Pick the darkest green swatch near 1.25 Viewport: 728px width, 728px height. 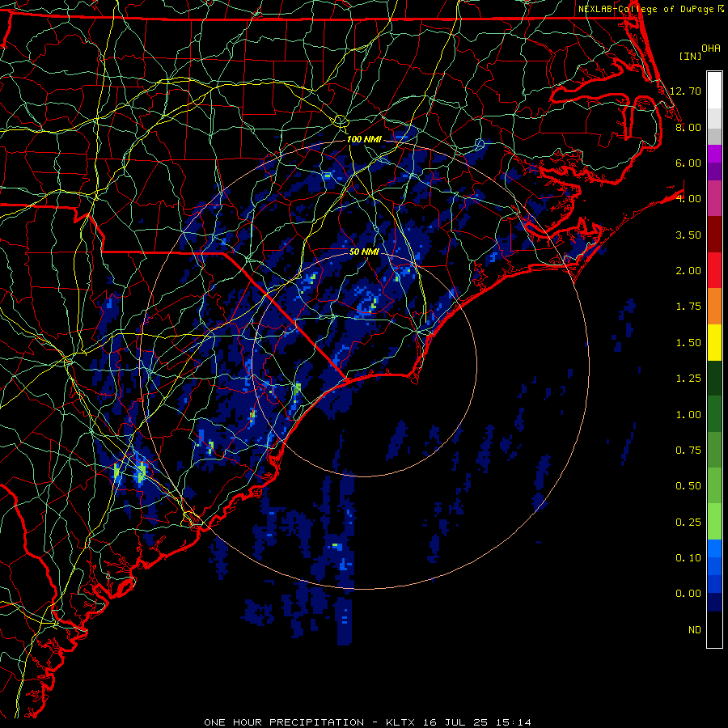714,378
